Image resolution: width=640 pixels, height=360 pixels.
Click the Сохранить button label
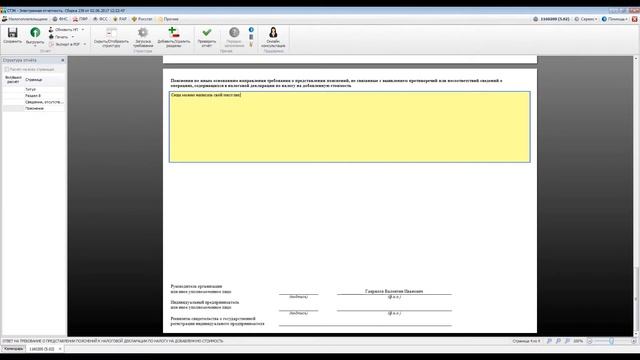coord(12,42)
